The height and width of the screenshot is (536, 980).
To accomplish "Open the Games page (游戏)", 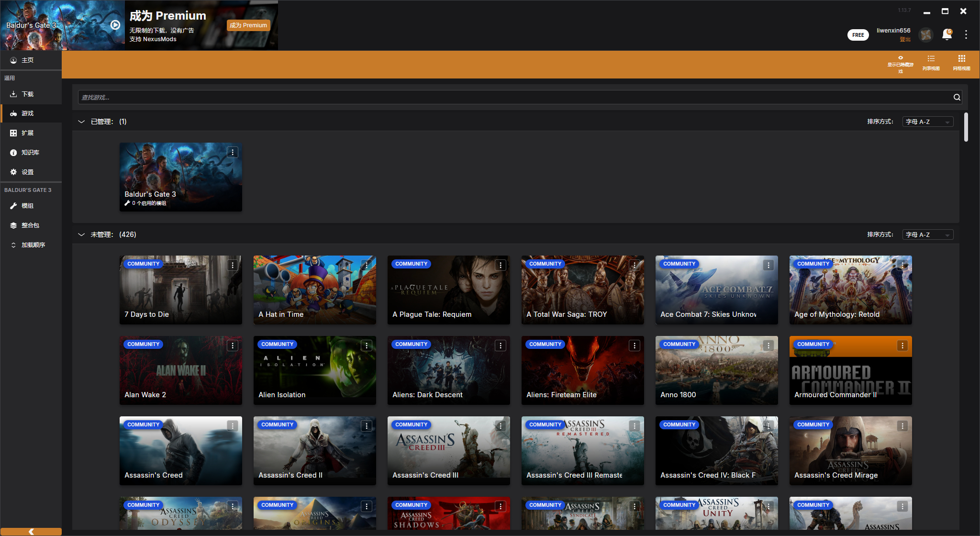I will pos(31,113).
